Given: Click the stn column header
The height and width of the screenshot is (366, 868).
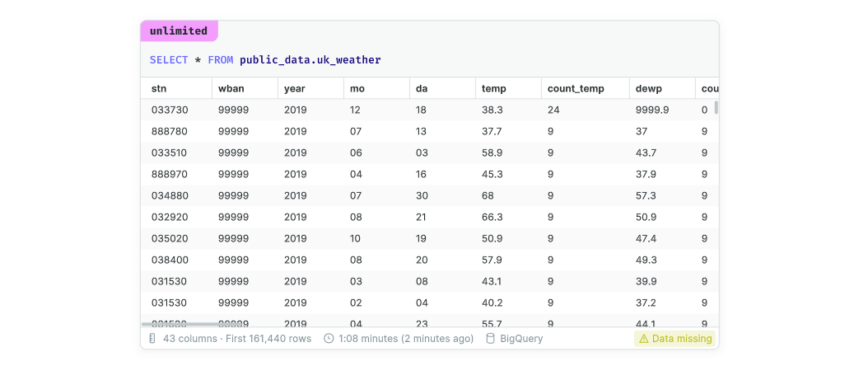Looking at the screenshot, I should [160, 88].
